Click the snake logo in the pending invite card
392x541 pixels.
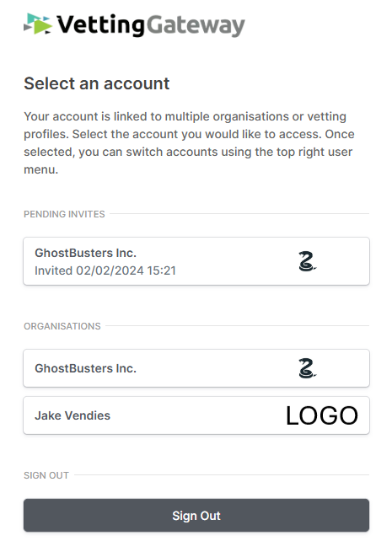[x=308, y=261]
